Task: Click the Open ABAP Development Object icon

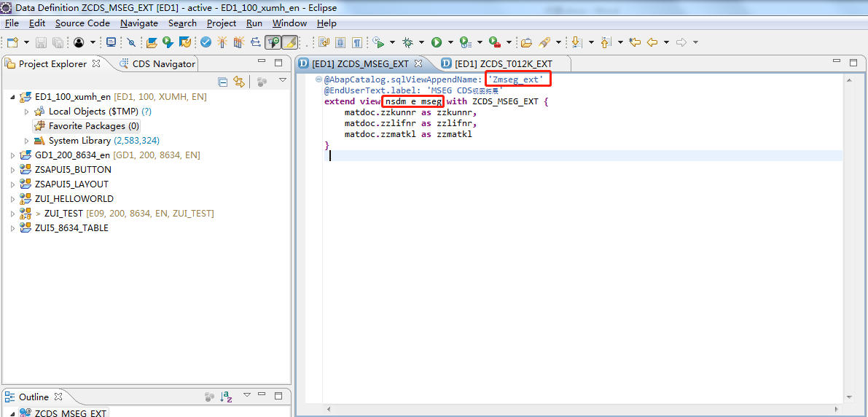Action: [152, 42]
